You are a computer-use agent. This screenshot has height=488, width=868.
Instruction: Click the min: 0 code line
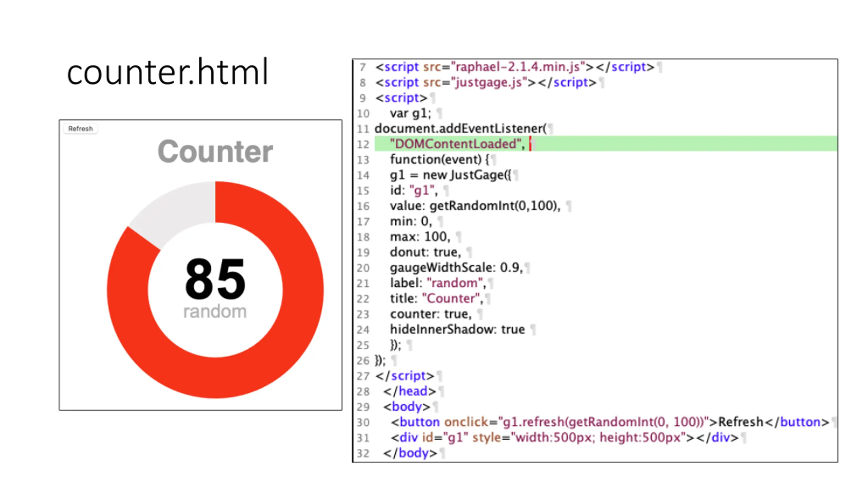click(x=411, y=221)
